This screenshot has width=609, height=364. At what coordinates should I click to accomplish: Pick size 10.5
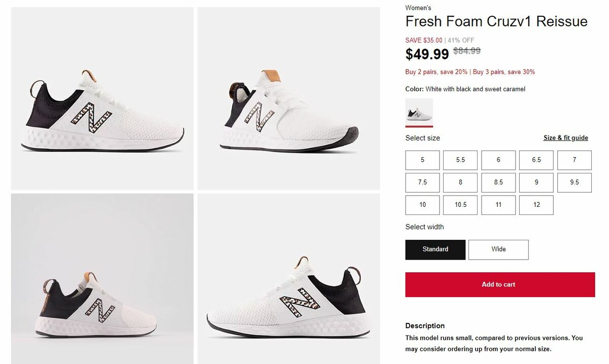(x=460, y=205)
